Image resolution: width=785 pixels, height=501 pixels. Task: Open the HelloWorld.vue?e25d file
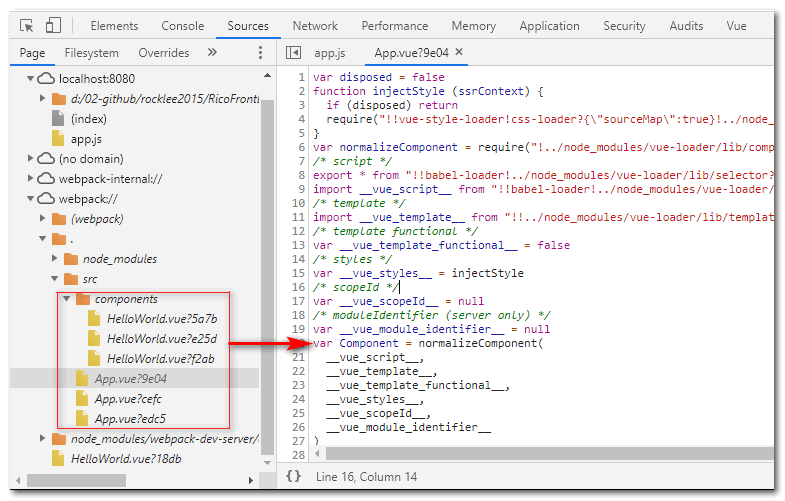[162, 339]
